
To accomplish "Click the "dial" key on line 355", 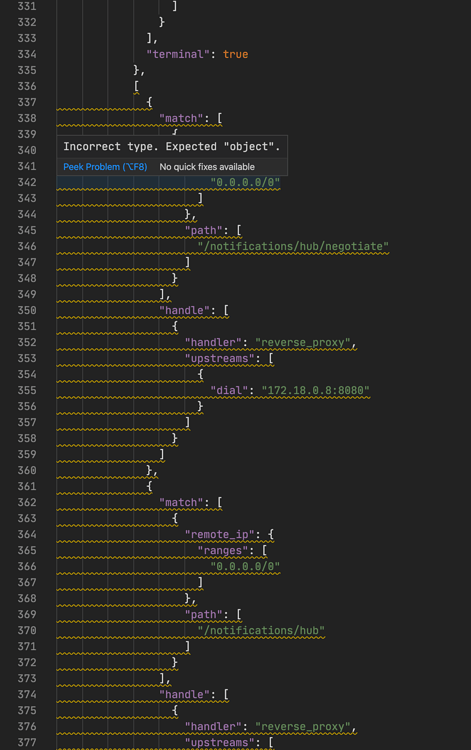I will 229,390.
